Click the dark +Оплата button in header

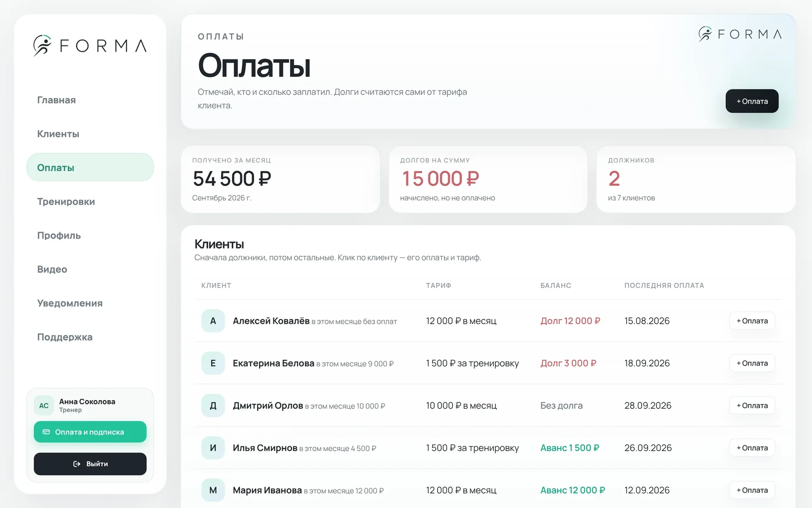752,101
